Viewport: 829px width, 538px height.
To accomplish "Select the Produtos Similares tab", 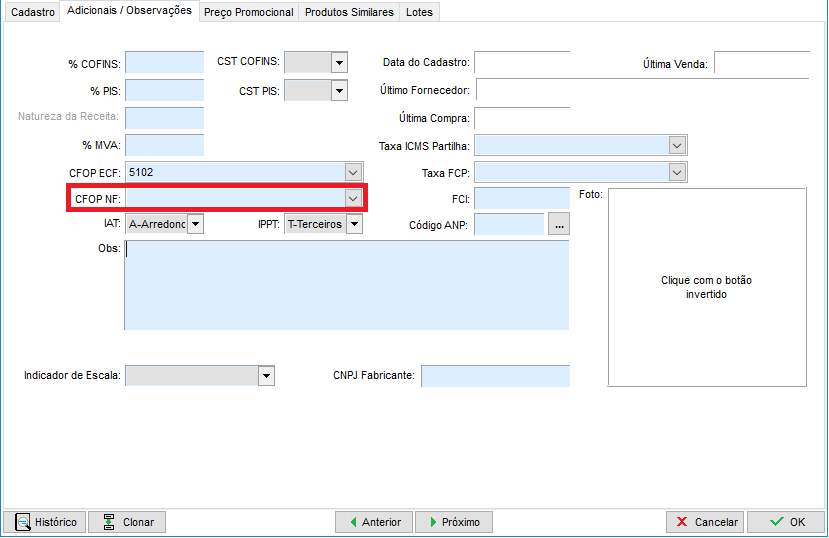I will [x=349, y=12].
